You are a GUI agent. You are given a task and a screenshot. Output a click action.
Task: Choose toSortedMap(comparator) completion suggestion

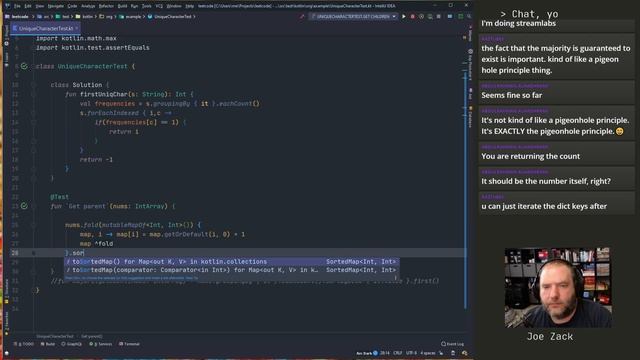click(x=231, y=270)
